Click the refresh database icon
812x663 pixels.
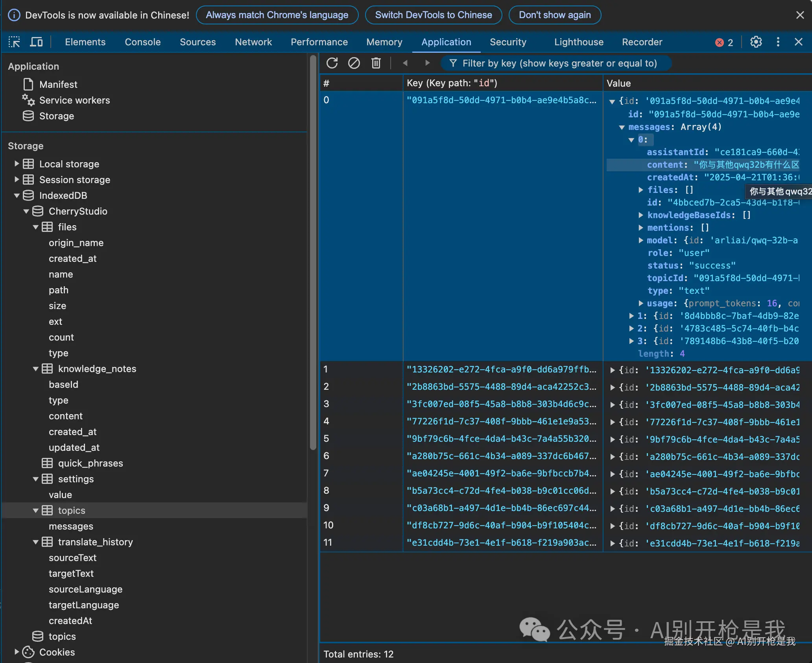coord(332,63)
